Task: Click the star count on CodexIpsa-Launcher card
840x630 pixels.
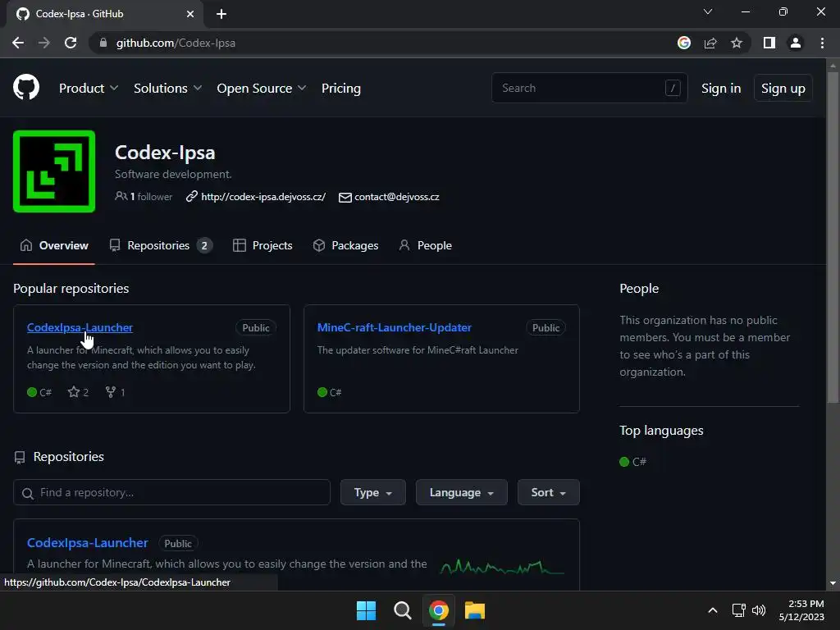Action: [78, 392]
